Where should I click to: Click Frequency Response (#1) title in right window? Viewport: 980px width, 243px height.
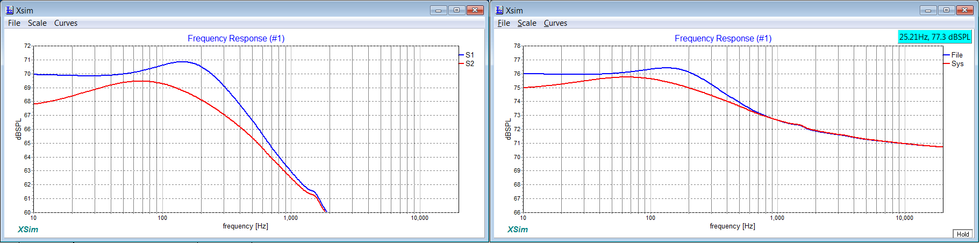pos(723,38)
